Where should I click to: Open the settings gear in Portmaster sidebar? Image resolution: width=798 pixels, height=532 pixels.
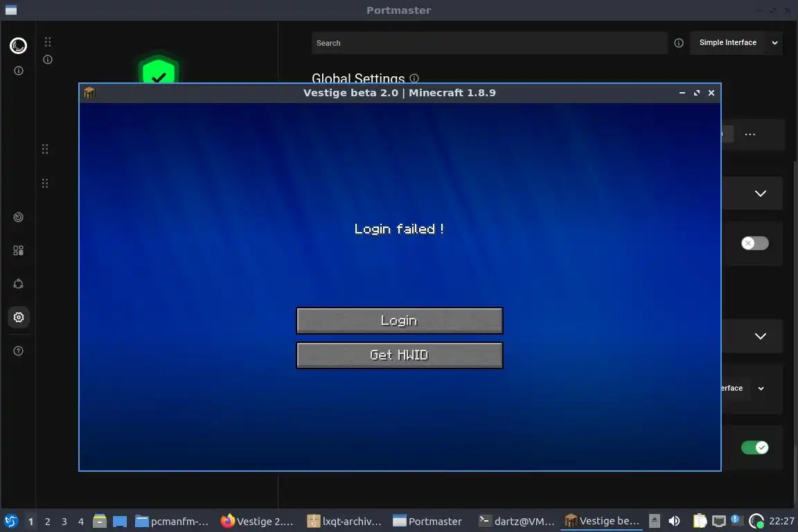pyautogui.click(x=18, y=317)
